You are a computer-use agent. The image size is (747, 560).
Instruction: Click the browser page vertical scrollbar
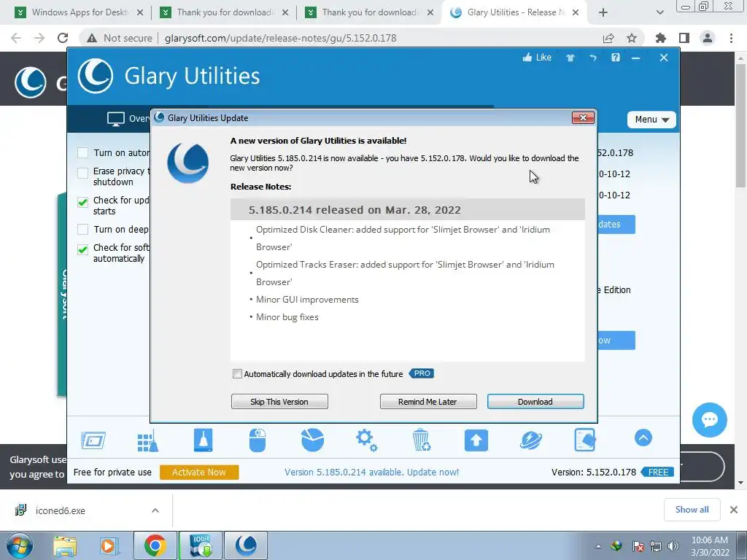pyautogui.click(x=741, y=125)
